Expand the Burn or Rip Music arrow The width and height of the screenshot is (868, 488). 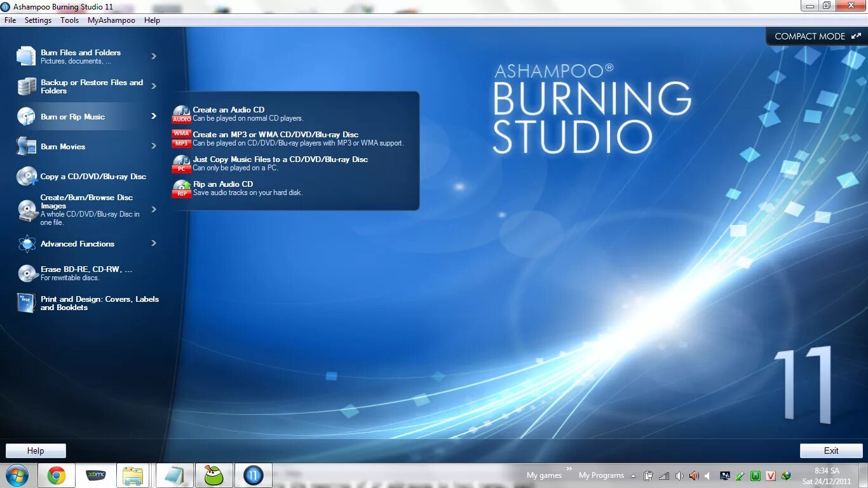coord(154,116)
